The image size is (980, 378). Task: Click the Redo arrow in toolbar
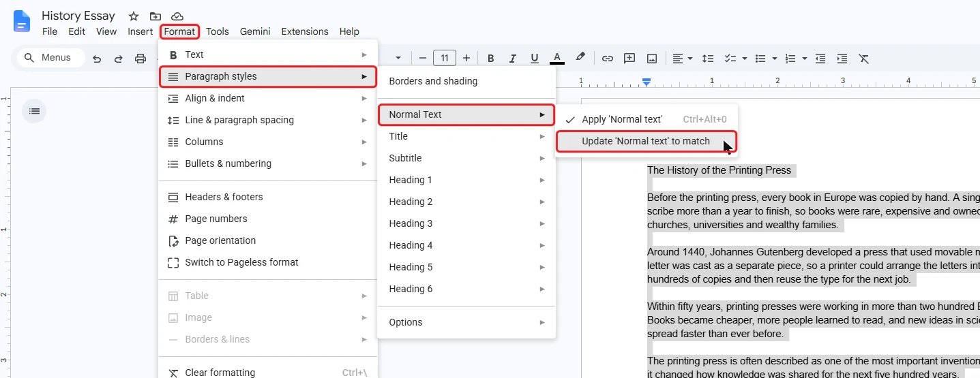click(x=119, y=59)
